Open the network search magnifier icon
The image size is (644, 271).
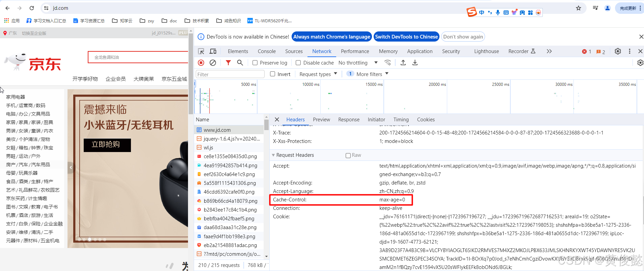(240, 63)
